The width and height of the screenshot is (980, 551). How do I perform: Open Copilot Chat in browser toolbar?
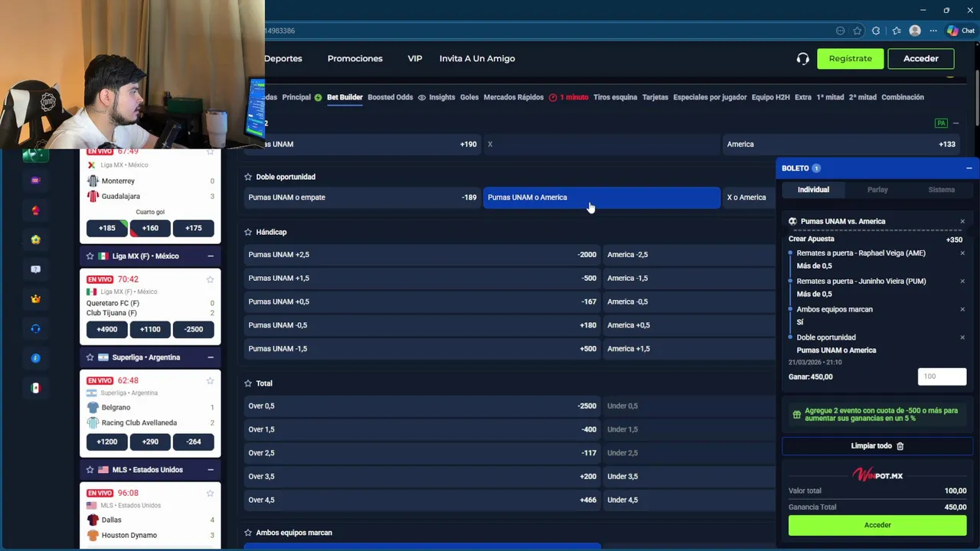click(961, 31)
